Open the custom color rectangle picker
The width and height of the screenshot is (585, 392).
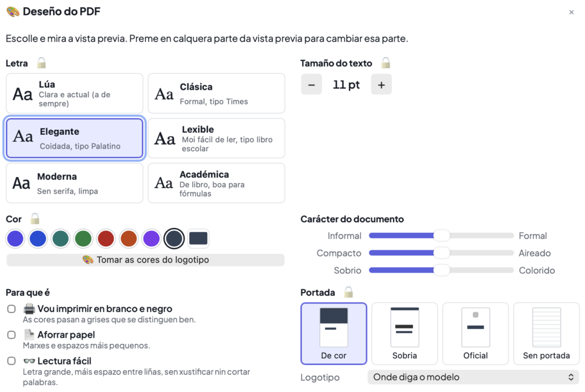click(x=198, y=238)
